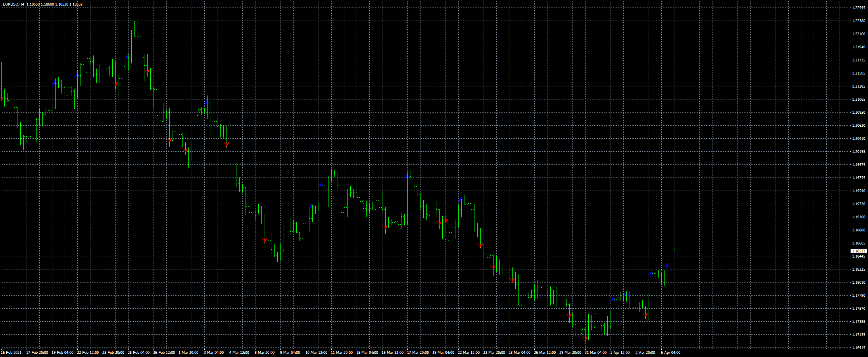This screenshot has width=868, height=357.
Task: Click the 19 Mar 04:00 time label
Action: (443, 352)
